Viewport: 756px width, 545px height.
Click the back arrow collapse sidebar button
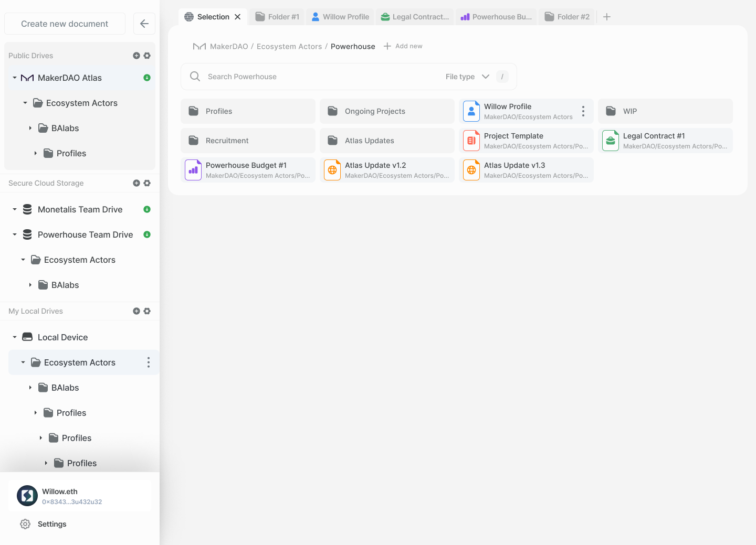point(144,24)
